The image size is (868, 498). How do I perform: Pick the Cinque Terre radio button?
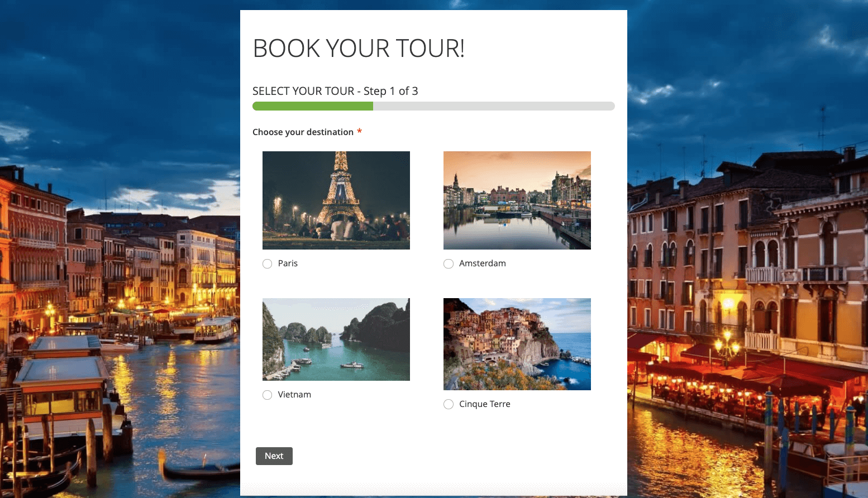[x=449, y=405]
